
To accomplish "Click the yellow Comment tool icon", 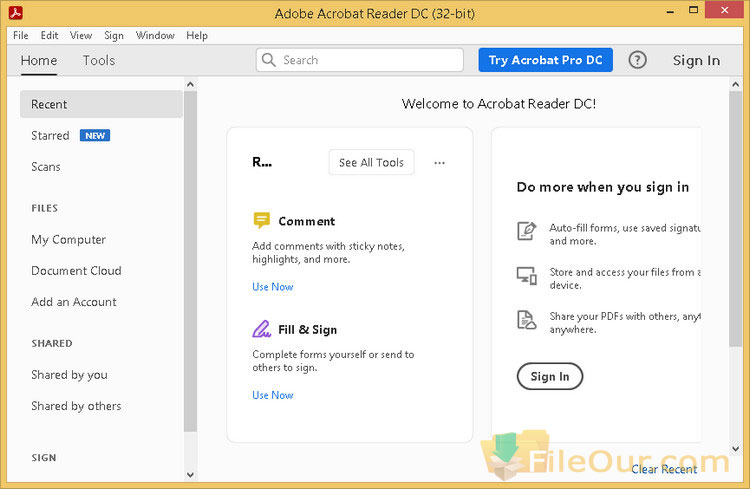I will (x=262, y=221).
